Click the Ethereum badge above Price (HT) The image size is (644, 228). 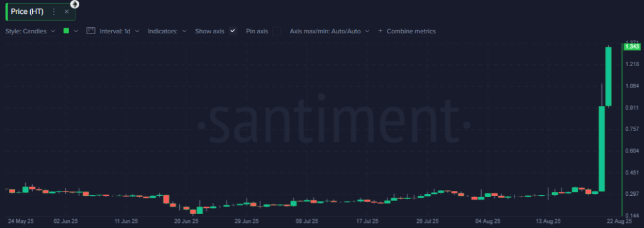75,4
